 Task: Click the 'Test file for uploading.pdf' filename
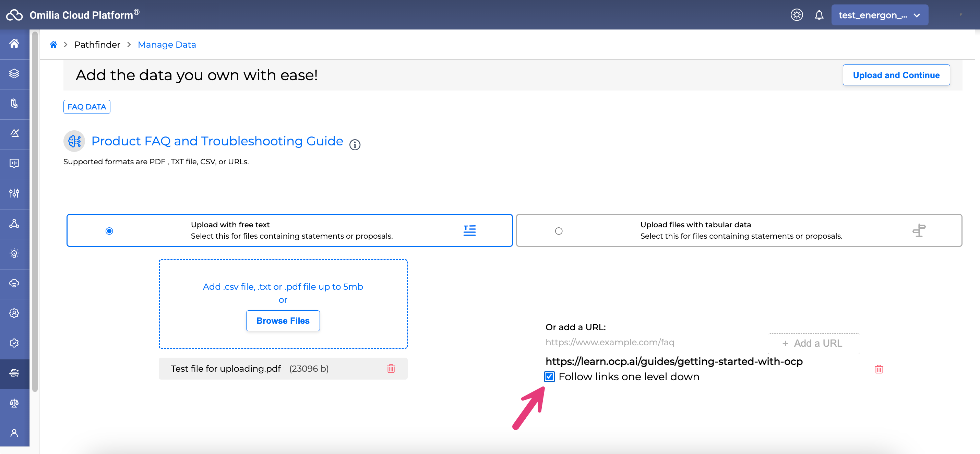[226, 368]
